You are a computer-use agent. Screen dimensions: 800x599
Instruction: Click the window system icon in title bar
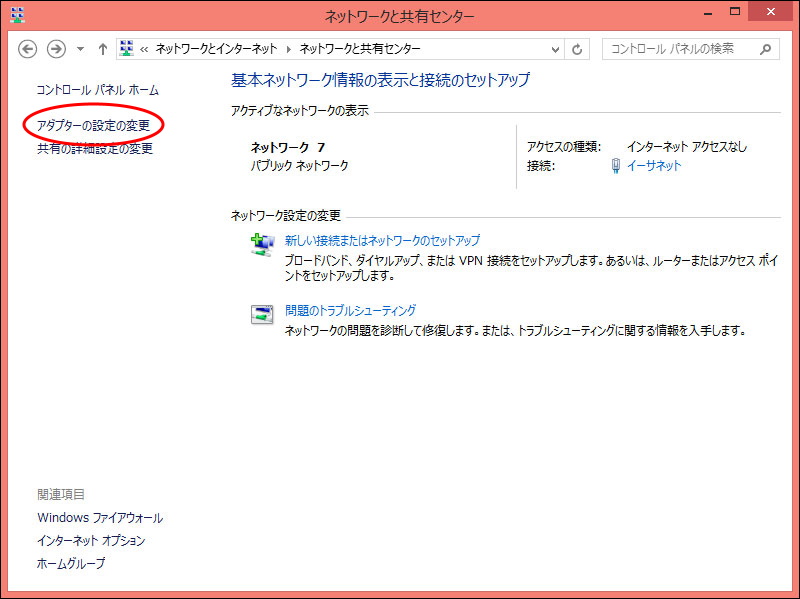click(17, 15)
